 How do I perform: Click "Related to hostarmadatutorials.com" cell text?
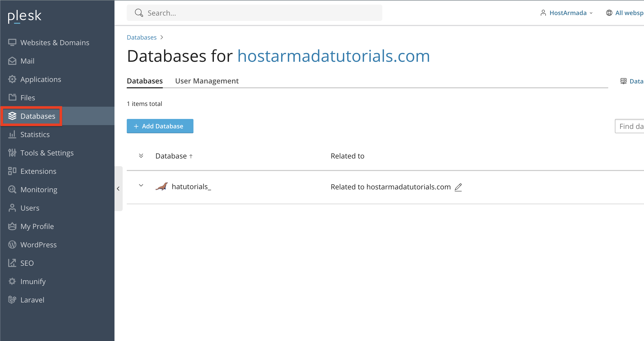coord(391,187)
